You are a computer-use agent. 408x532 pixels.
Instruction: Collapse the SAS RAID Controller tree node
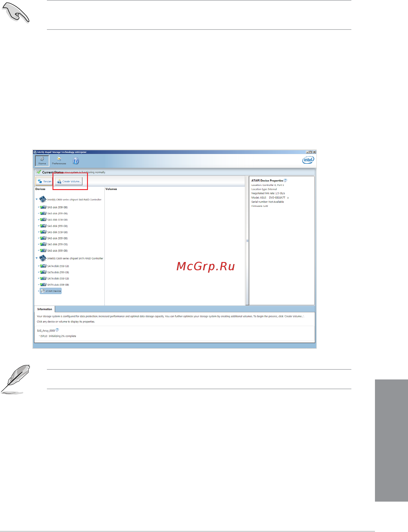[37, 200]
